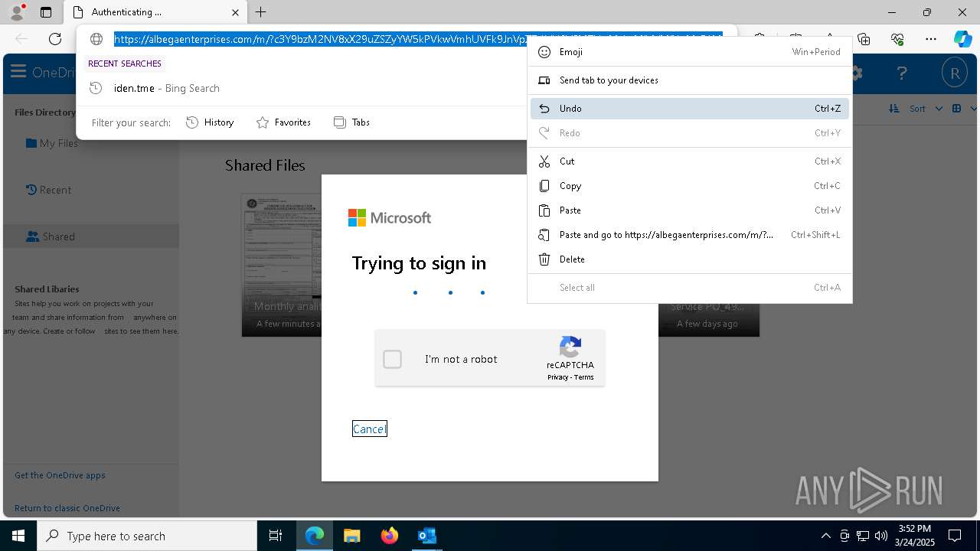
Task: Open My Files in sidebar
Action: (52, 143)
